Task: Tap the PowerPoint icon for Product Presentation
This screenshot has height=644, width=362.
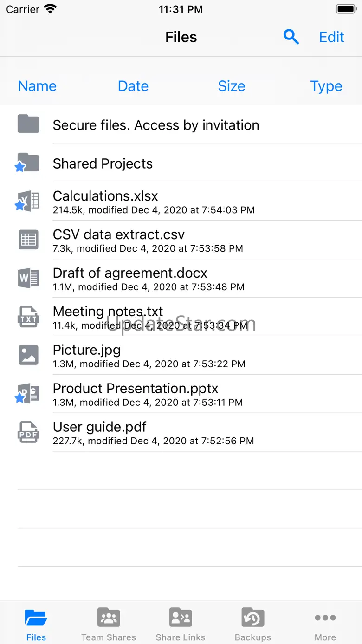Action: coord(28,394)
